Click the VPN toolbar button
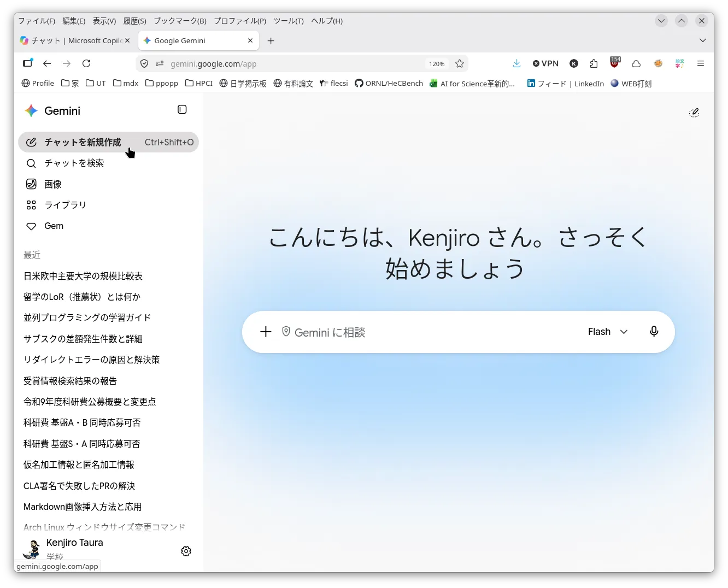The width and height of the screenshot is (728, 588). [x=545, y=63]
